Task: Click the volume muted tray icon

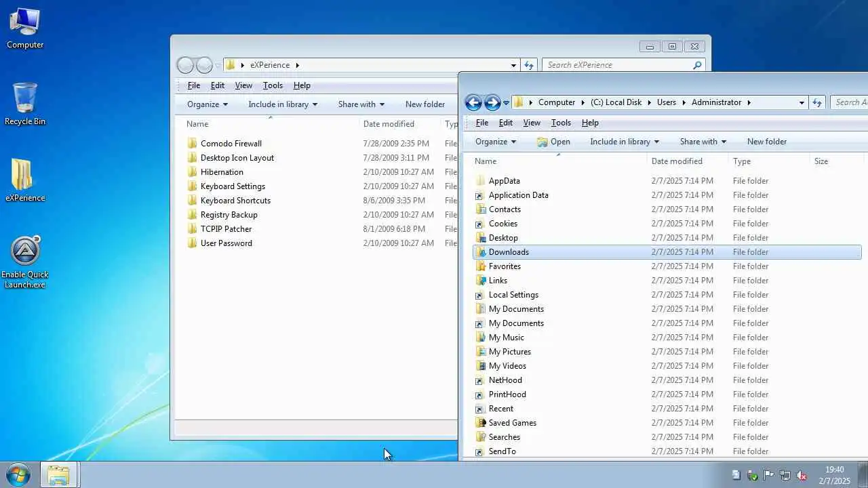Action: [x=801, y=475]
